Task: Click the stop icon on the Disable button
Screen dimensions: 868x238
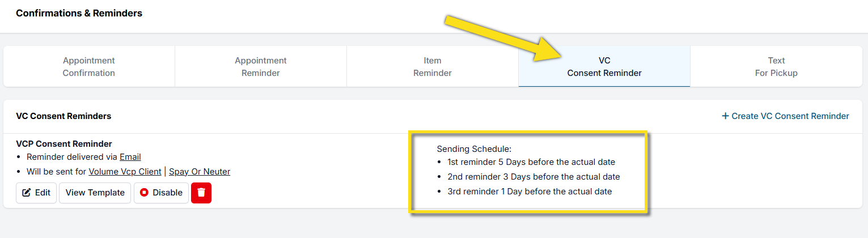Action: click(144, 193)
